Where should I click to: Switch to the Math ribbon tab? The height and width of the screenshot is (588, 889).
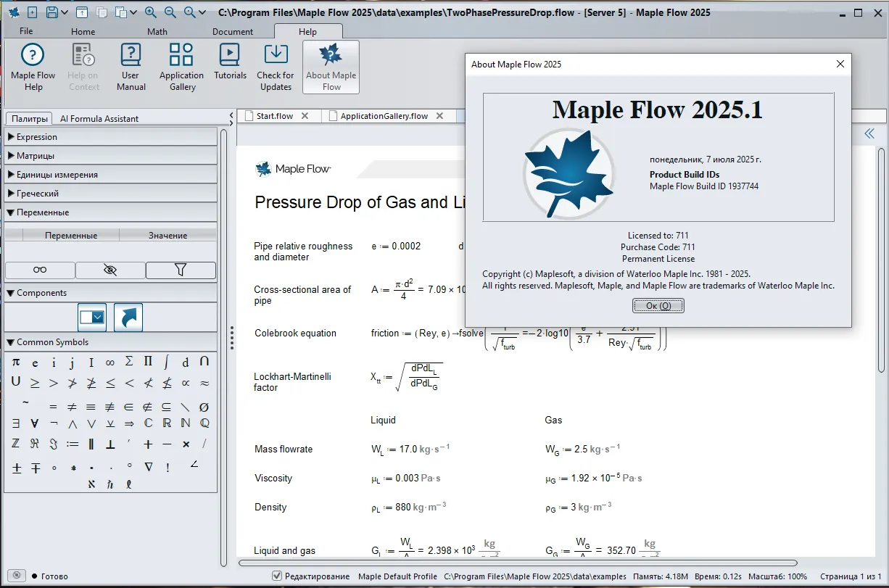click(x=157, y=31)
